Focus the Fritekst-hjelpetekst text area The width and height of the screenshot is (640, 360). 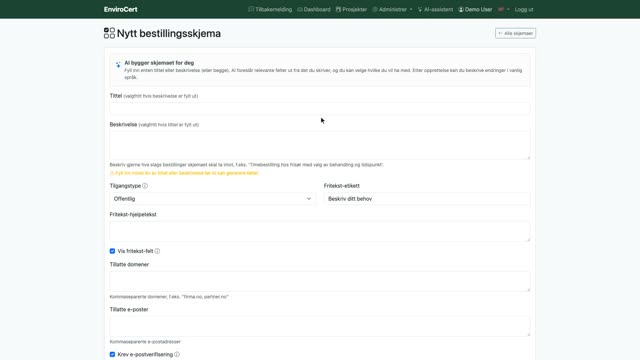click(320, 231)
